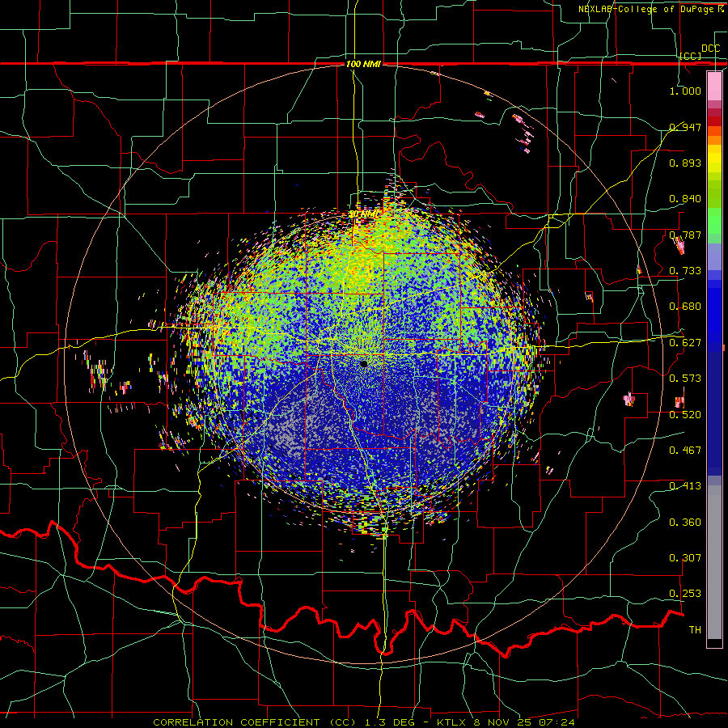
Task: Click the 0.680 scale value
Action: pyautogui.click(x=685, y=307)
